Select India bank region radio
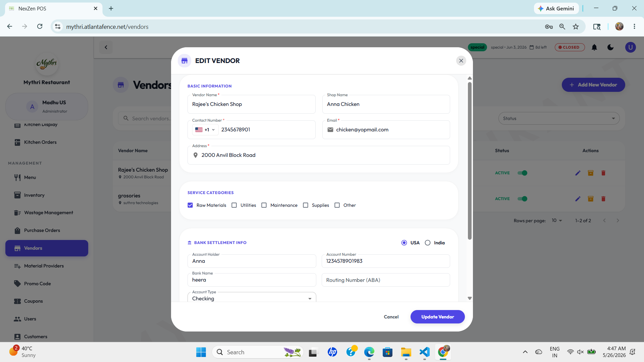 click(428, 243)
